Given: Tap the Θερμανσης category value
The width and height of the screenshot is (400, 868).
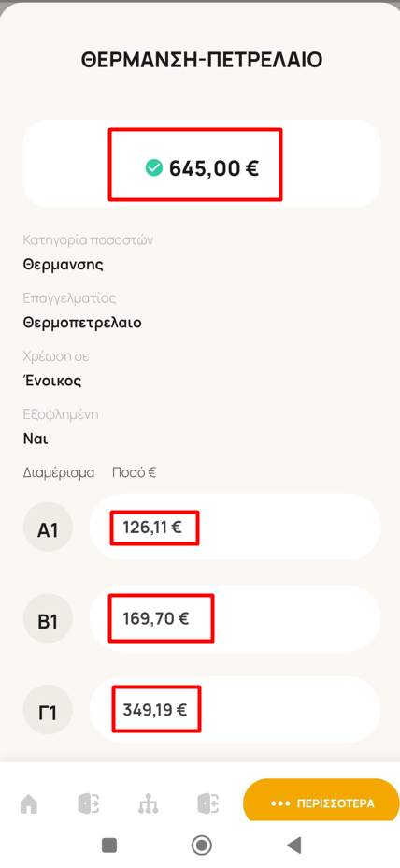Looking at the screenshot, I should (x=63, y=264).
